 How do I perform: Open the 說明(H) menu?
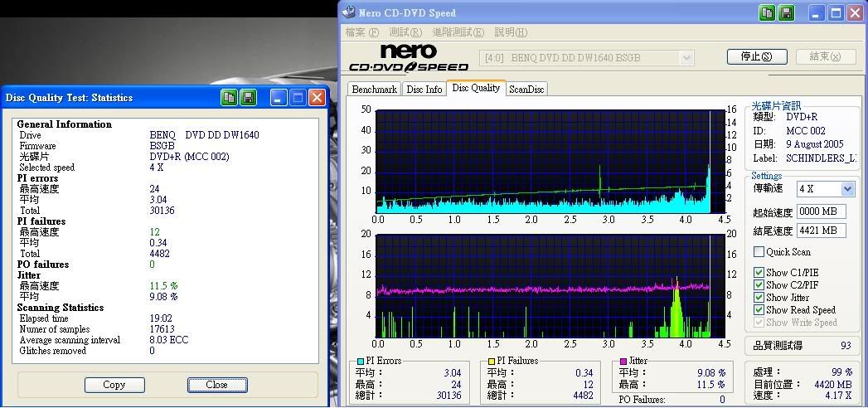click(x=511, y=32)
